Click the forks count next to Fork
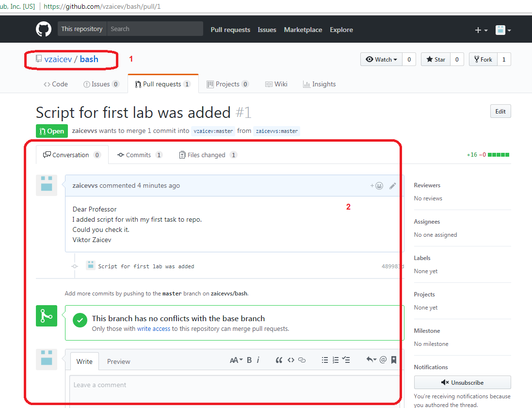 point(504,59)
